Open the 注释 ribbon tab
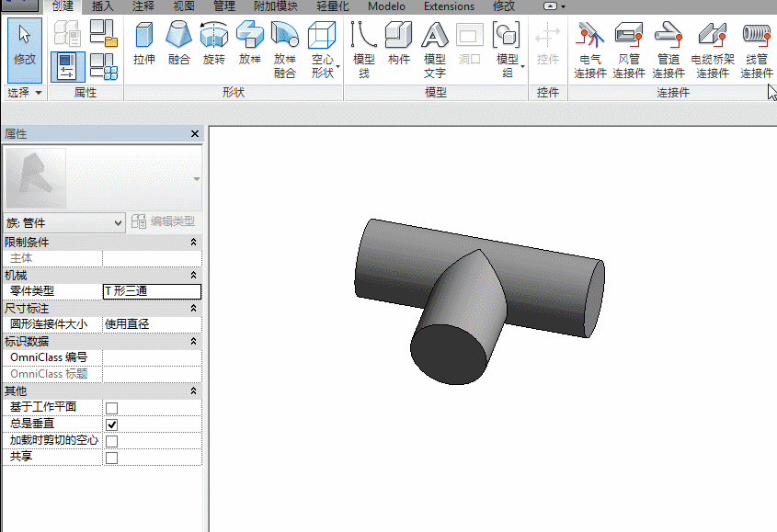The height and width of the screenshot is (532, 777). click(x=143, y=6)
